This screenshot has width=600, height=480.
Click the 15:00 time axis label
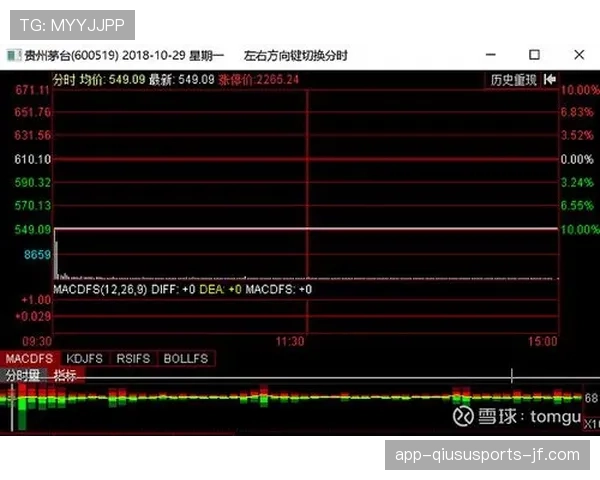click(x=543, y=341)
